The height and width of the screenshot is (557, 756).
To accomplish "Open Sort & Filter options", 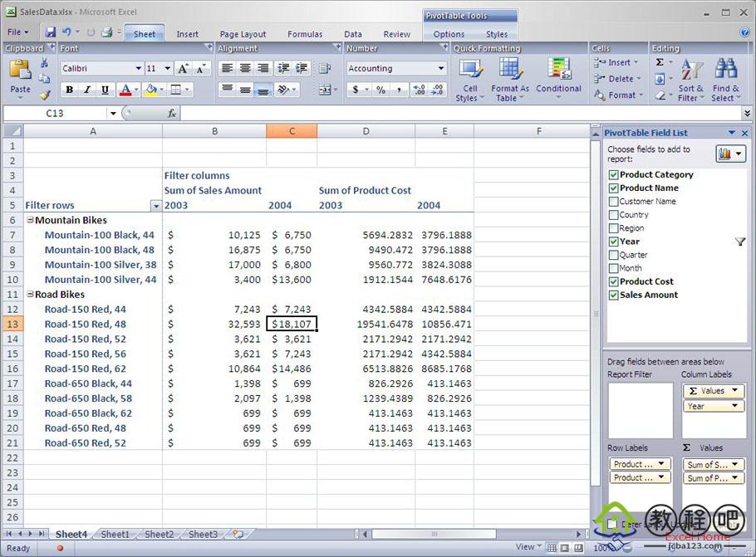I will pyautogui.click(x=691, y=80).
